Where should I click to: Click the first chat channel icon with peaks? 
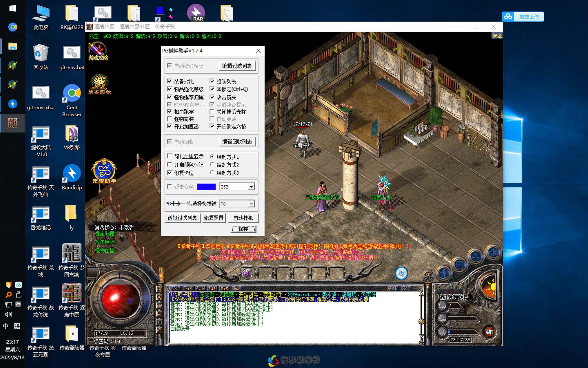pos(175,288)
